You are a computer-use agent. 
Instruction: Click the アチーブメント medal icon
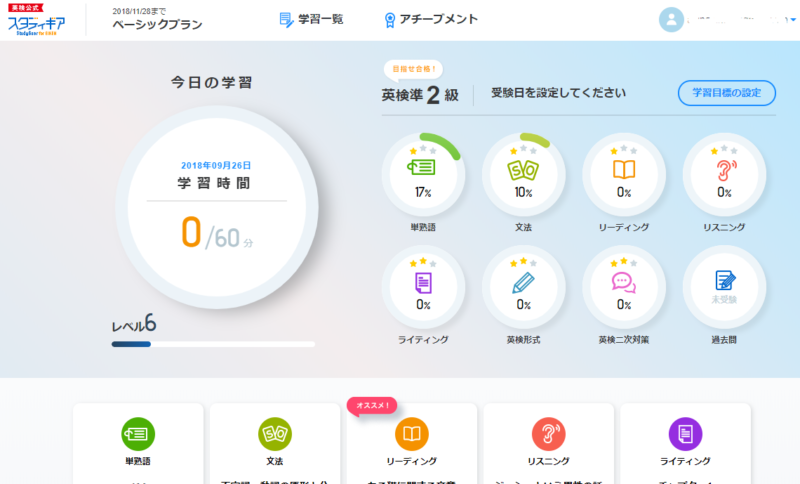[390, 20]
